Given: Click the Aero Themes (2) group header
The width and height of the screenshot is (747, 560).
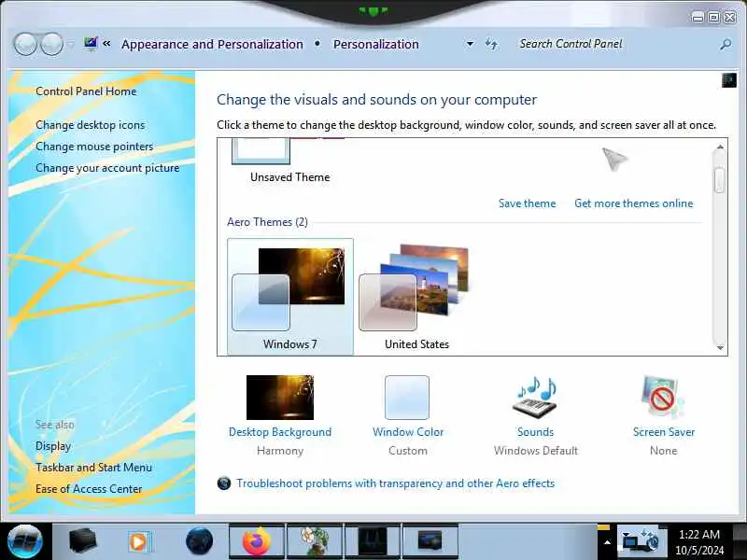Looking at the screenshot, I should point(267,222).
